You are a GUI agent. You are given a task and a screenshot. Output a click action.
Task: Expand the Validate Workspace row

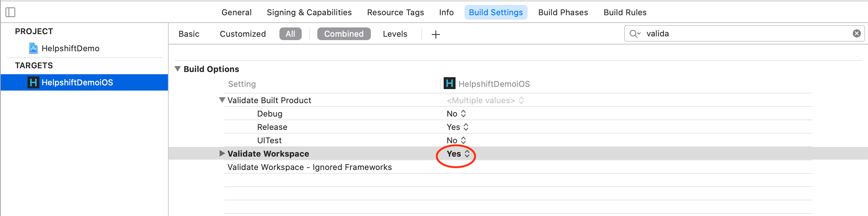(x=222, y=154)
